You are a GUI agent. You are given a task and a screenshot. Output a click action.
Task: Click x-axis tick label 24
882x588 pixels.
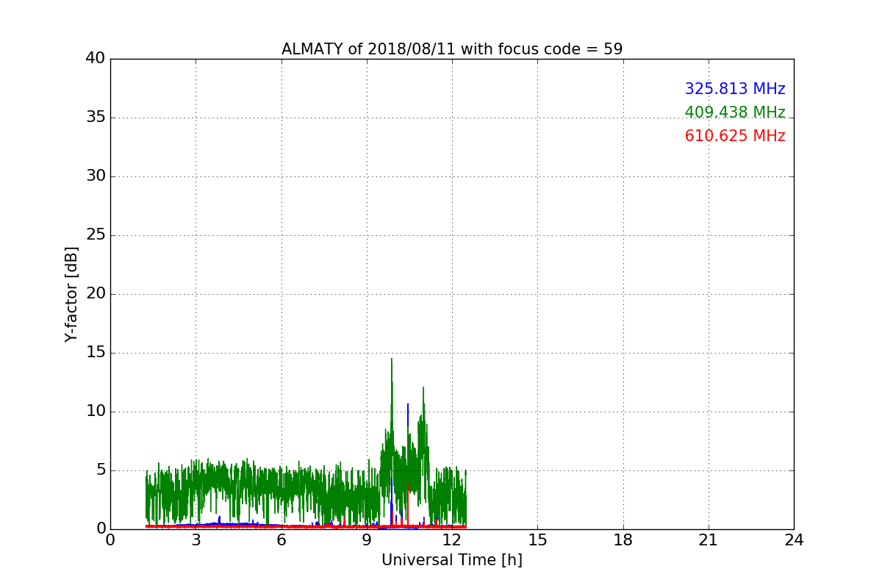(794, 540)
